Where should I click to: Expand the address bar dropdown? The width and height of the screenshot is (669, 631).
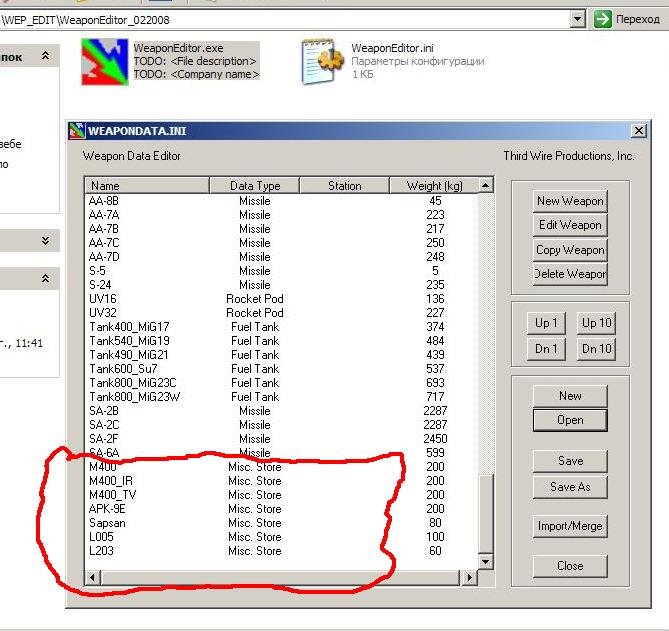577,19
